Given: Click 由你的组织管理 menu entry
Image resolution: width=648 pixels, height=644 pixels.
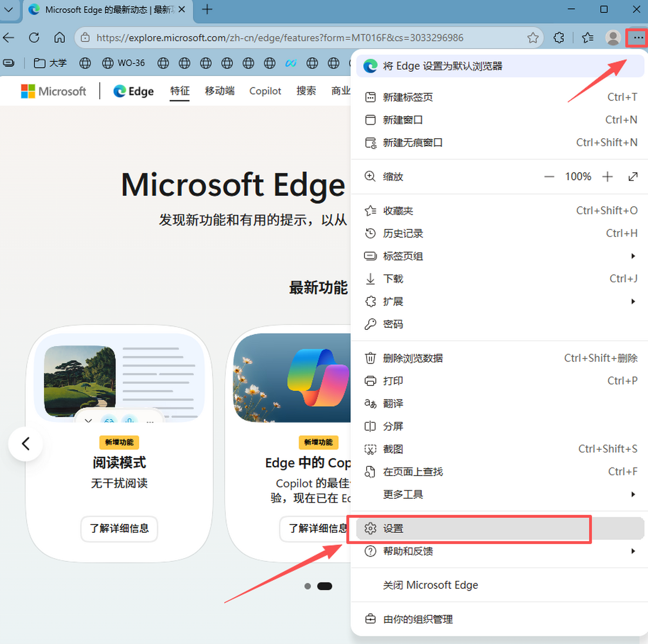Looking at the screenshot, I should tap(500, 619).
